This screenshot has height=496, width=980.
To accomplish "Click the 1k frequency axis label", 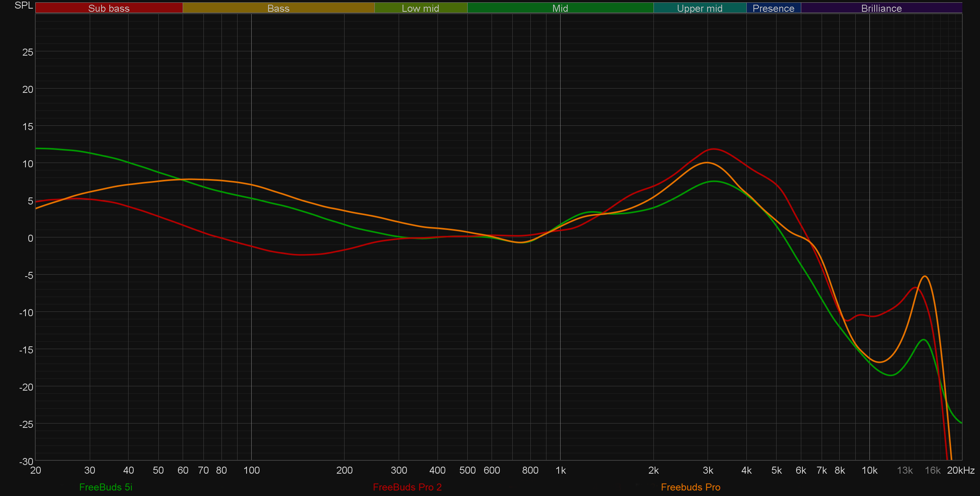I will [x=561, y=470].
